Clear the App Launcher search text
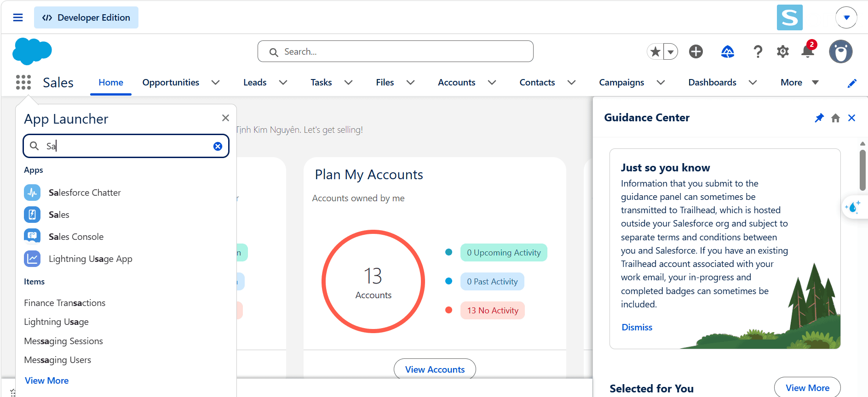This screenshot has width=868, height=397. tap(218, 146)
